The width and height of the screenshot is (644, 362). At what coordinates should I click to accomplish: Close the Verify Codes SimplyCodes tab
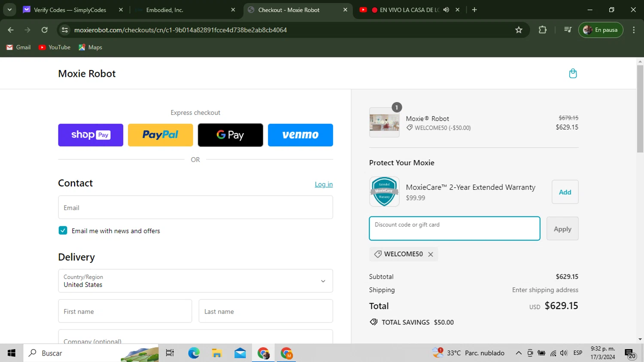click(121, 9)
